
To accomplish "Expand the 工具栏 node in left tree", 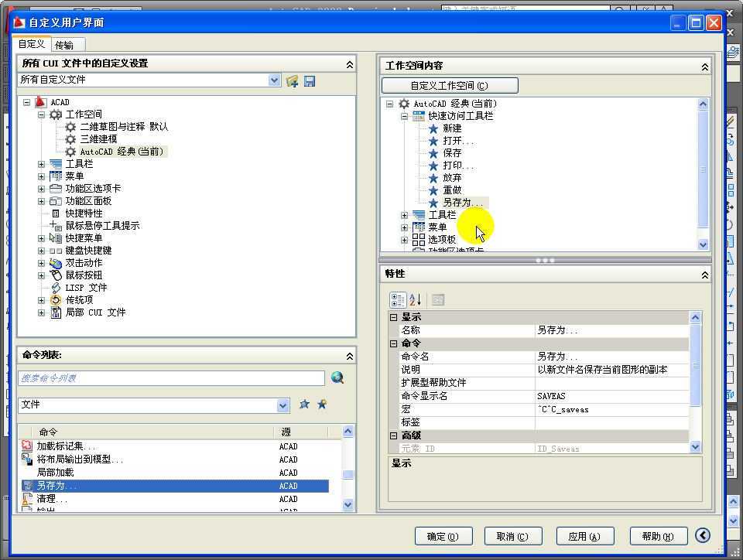I will (41, 164).
